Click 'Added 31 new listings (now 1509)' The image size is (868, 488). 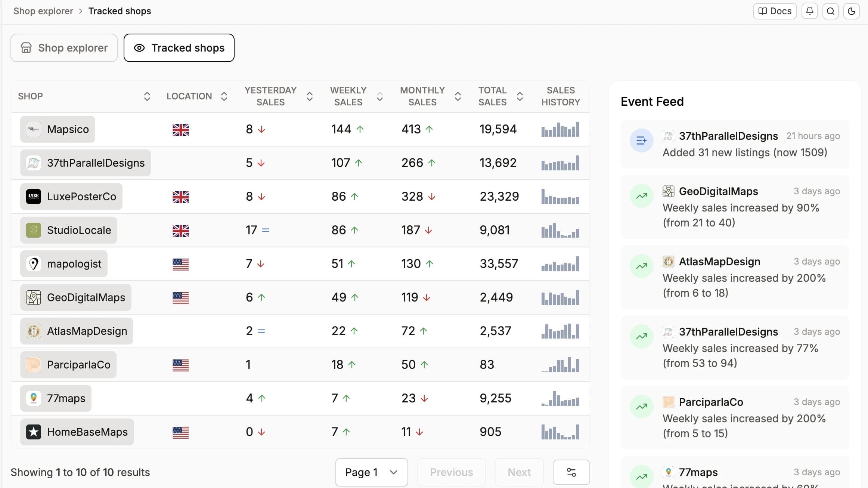point(745,152)
